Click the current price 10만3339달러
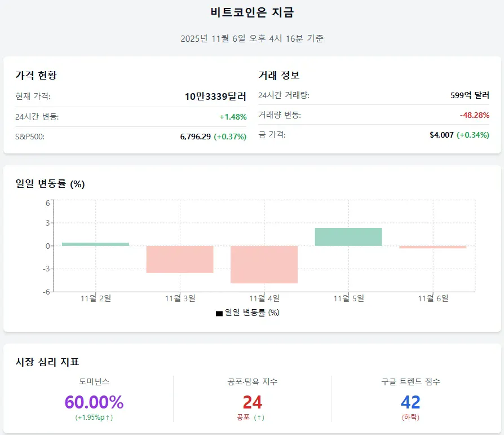Screen dimensions: 504x435 coord(215,96)
